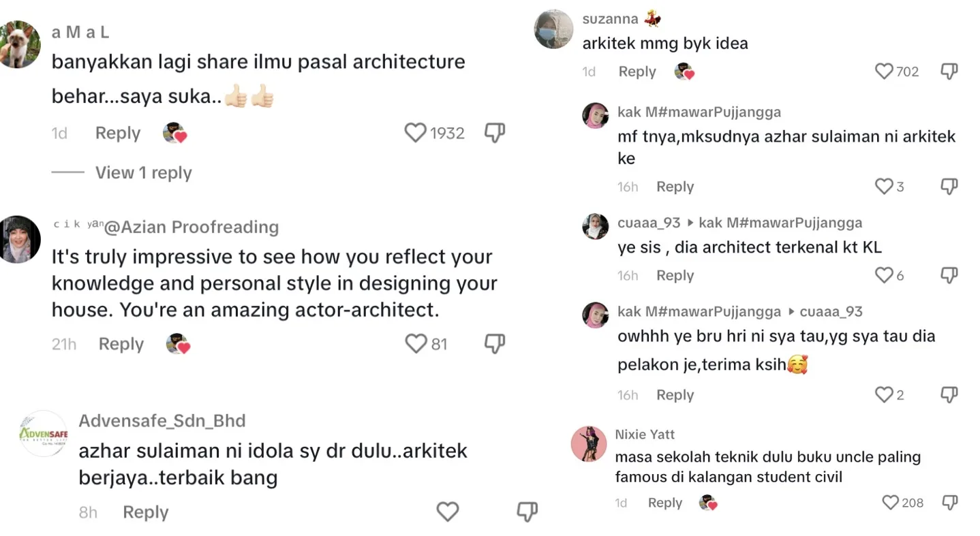Open Azian Proofreading's profile name
This screenshot has height=536, width=980.
point(191,227)
